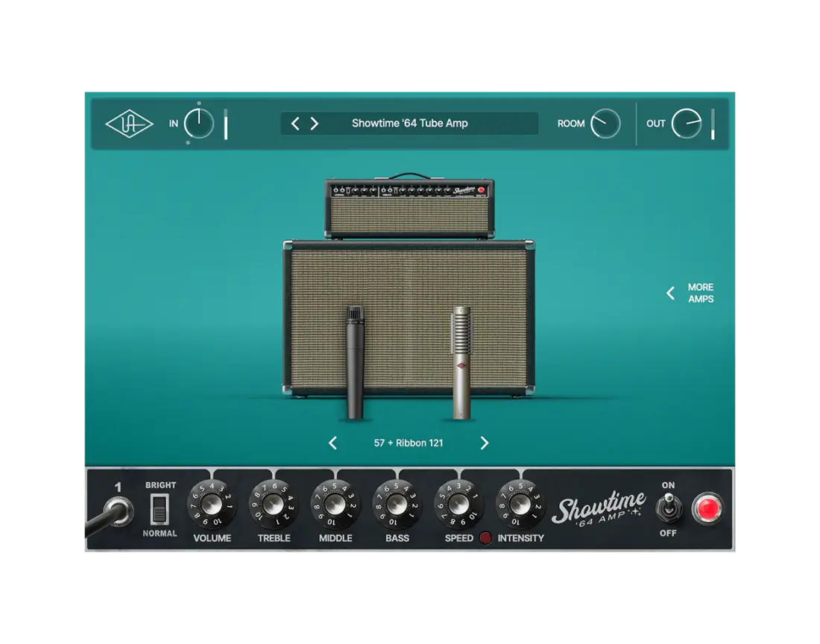Click the Showtime '64 Tube Amp preset name
This screenshot has height=644, width=820.
pos(409,123)
